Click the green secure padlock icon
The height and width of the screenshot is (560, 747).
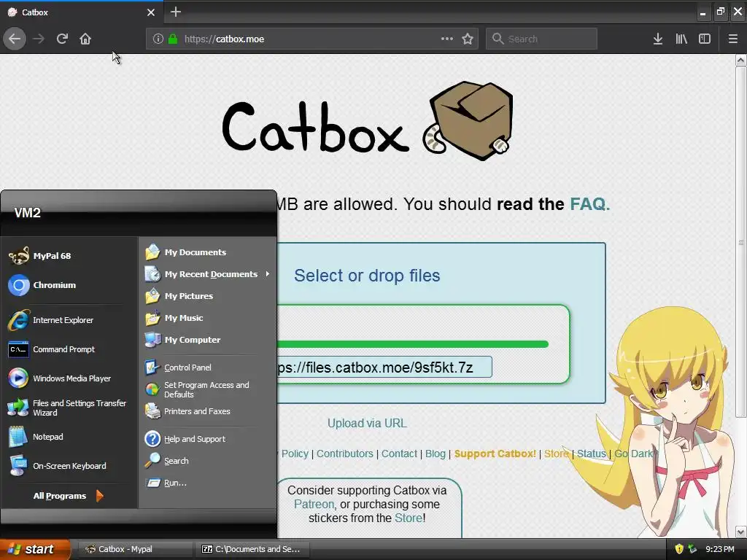click(x=173, y=39)
